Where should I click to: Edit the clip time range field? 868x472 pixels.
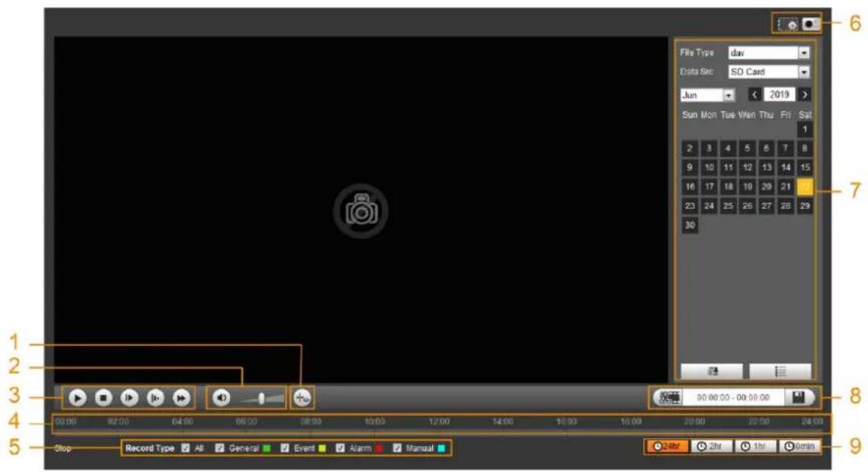click(x=733, y=397)
